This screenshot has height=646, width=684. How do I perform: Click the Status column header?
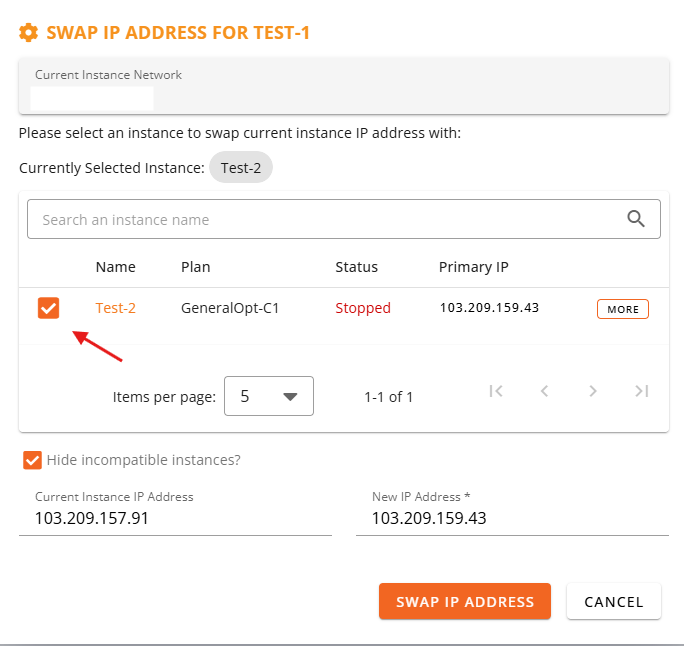356,267
